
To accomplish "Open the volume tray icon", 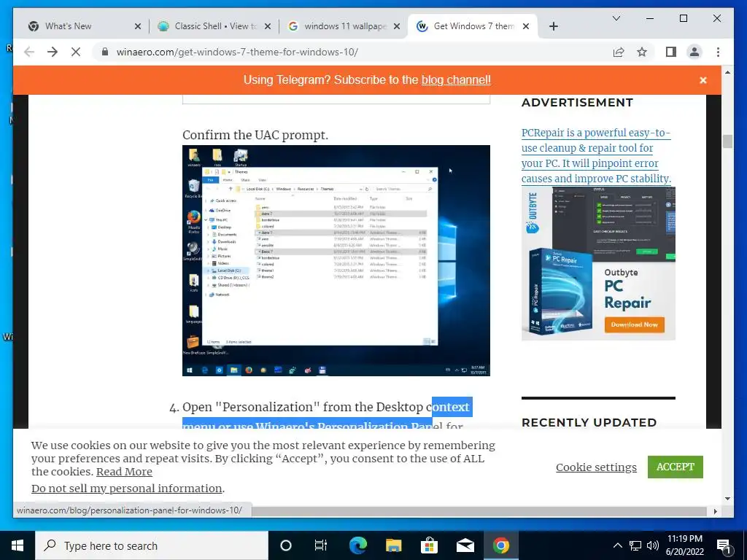I will click(x=653, y=545).
